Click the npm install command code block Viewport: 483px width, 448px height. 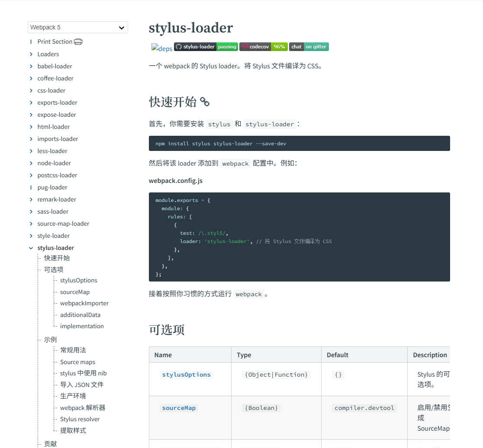pyautogui.click(x=299, y=144)
